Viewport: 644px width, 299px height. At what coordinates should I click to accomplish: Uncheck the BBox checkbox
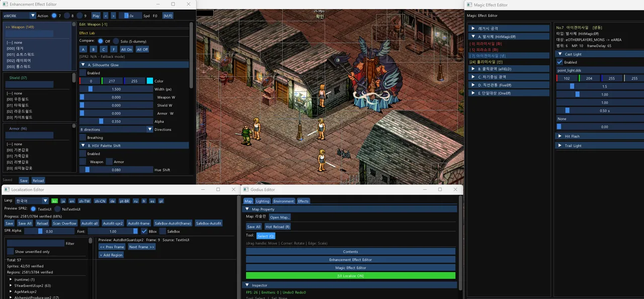point(144,231)
